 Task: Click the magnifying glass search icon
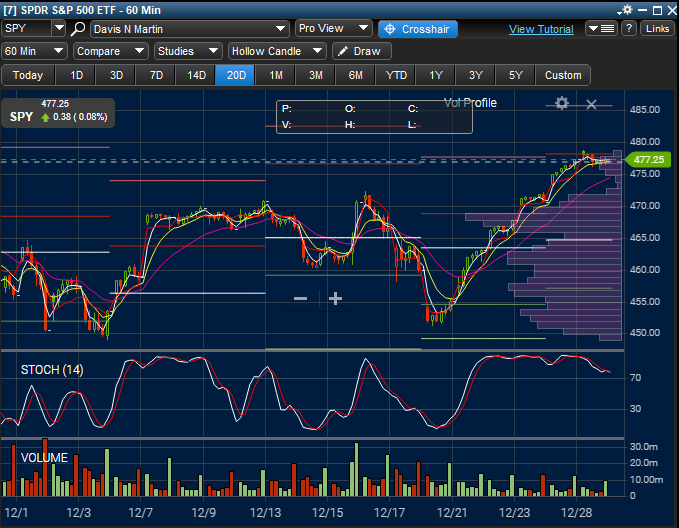(x=78, y=29)
